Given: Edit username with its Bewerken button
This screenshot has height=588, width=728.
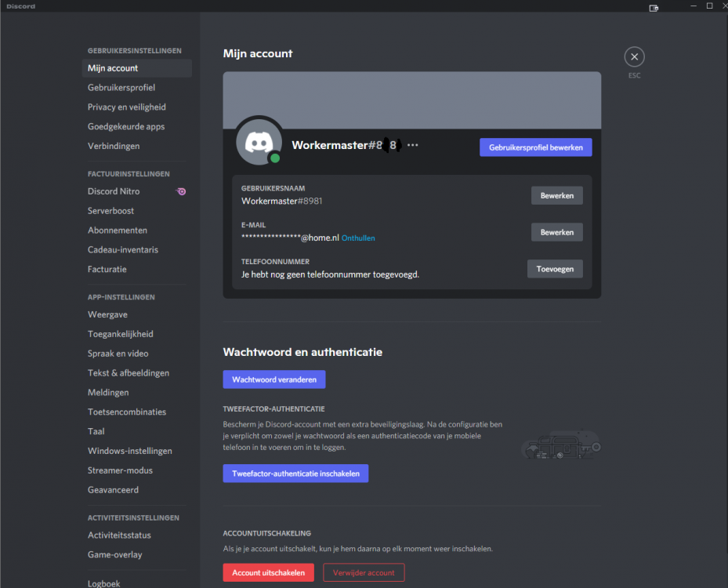Looking at the screenshot, I should click(556, 195).
